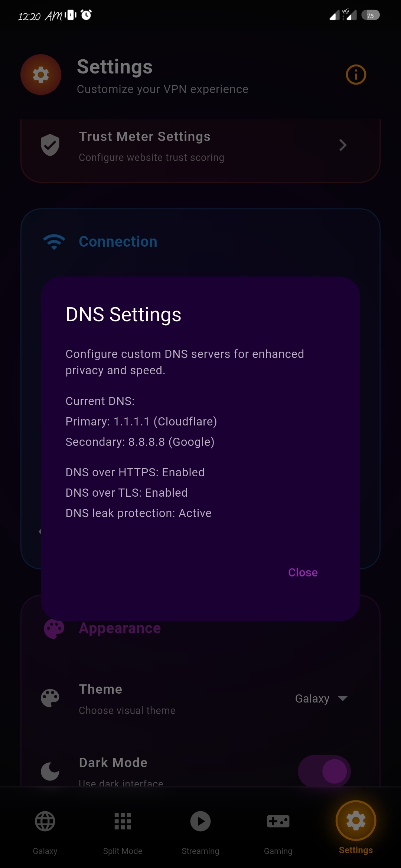This screenshot has width=401, height=868.
Task: Tap the orange Settings gear header icon
Action: click(41, 75)
